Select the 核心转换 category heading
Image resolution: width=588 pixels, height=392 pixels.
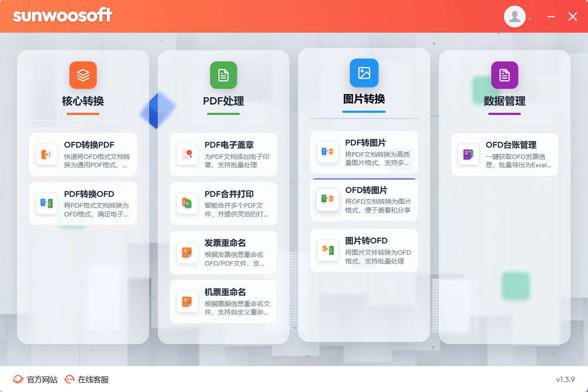[x=83, y=101]
